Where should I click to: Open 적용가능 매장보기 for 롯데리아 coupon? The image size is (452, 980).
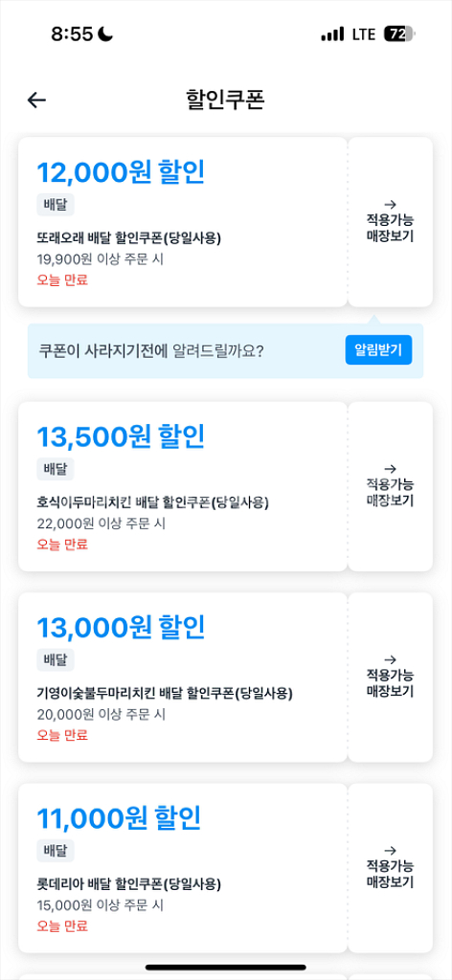tap(390, 868)
